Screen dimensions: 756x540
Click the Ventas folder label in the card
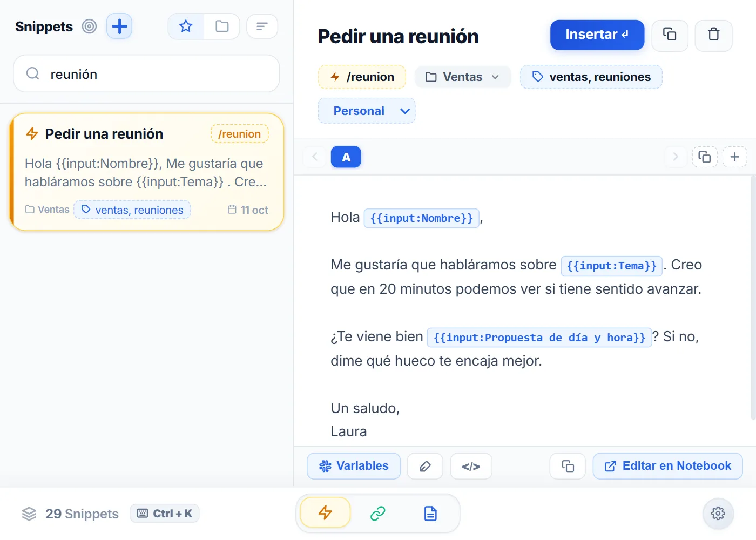pyautogui.click(x=48, y=210)
